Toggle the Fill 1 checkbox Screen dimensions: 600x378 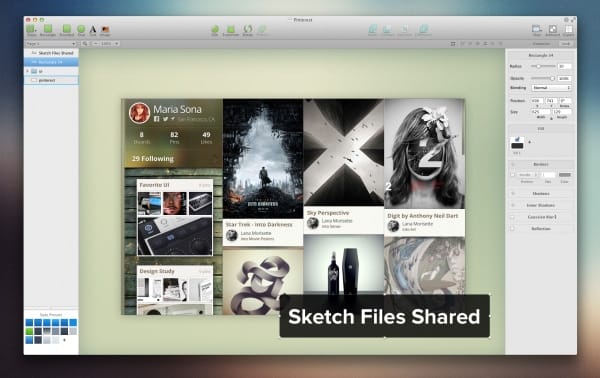click(517, 139)
